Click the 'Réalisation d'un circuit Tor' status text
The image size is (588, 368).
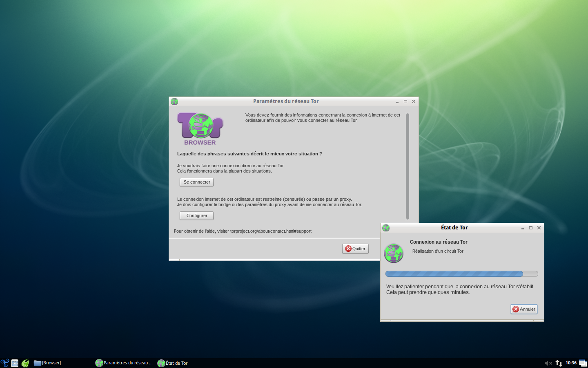[438, 251]
